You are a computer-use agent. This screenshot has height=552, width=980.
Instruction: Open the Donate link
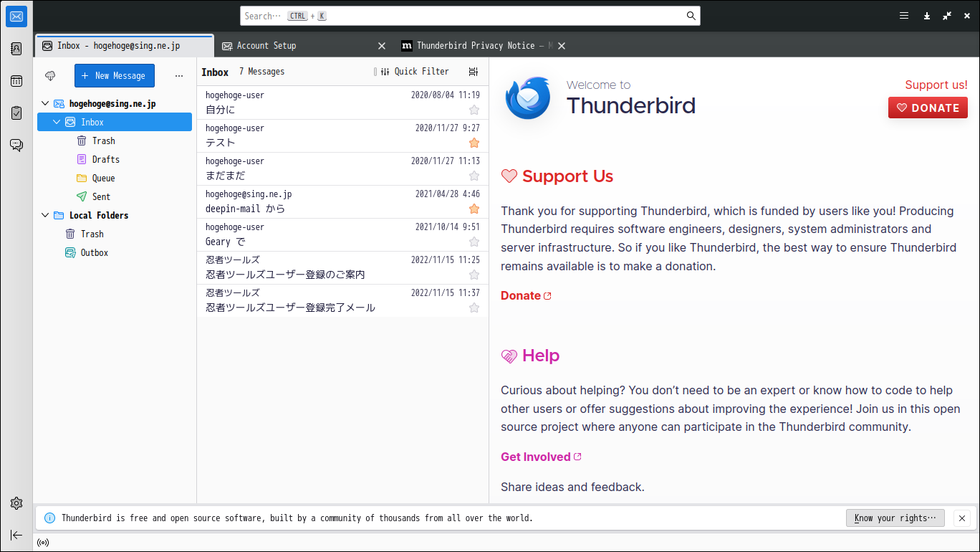pos(527,296)
